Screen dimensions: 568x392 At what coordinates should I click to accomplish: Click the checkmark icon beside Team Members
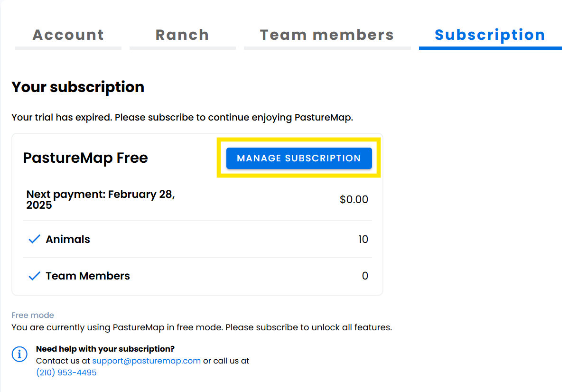(35, 276)
